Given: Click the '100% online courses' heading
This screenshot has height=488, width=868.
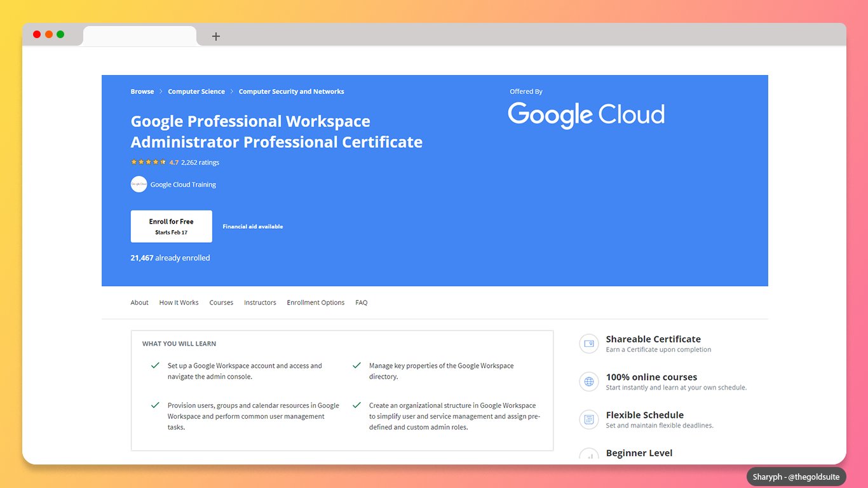Looking at the screenshot, I should [651, 377].
